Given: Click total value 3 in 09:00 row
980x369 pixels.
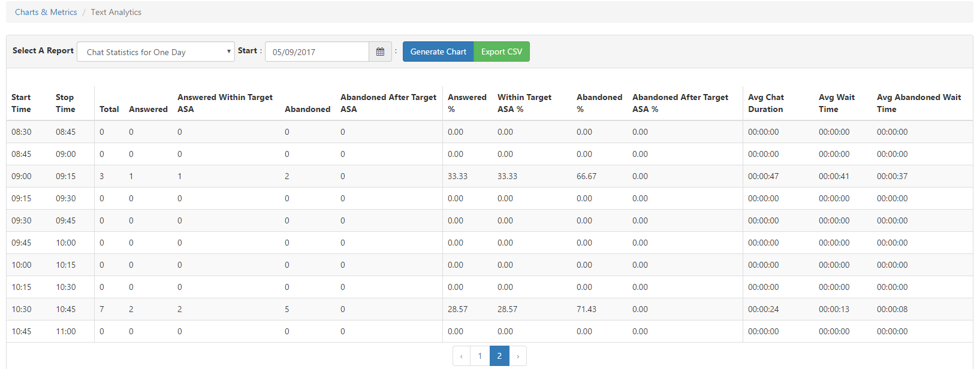Looking at the screenshot, I should [x=102, y=176].
